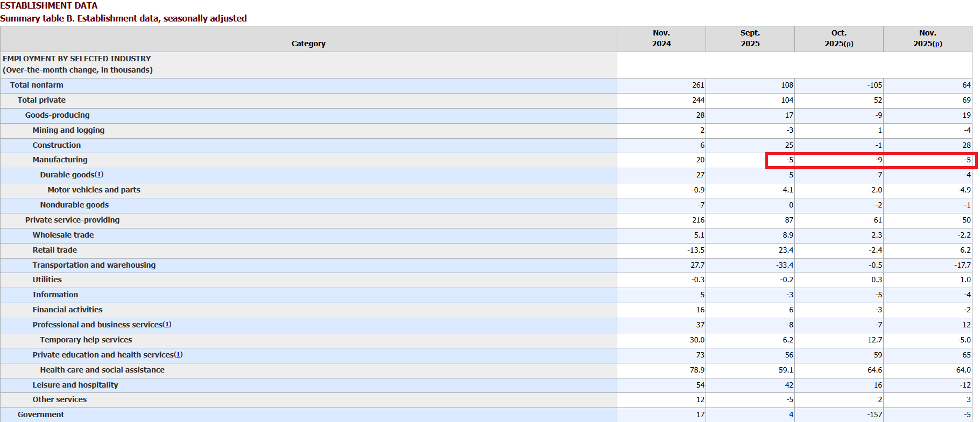Click the 54 Leisure and hospitality value
Viewport: 980px width, 422px height.
pyautogui.click(x=700, y=385)
